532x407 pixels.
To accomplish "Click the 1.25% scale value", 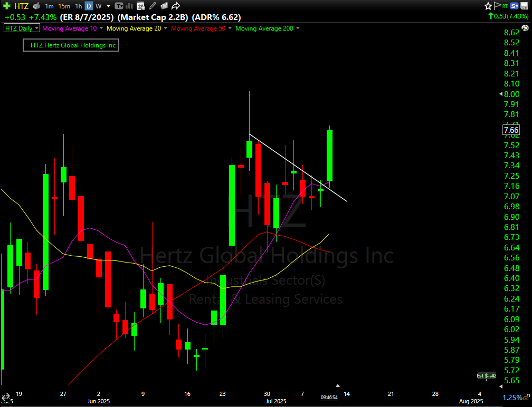I will (512, 398).
